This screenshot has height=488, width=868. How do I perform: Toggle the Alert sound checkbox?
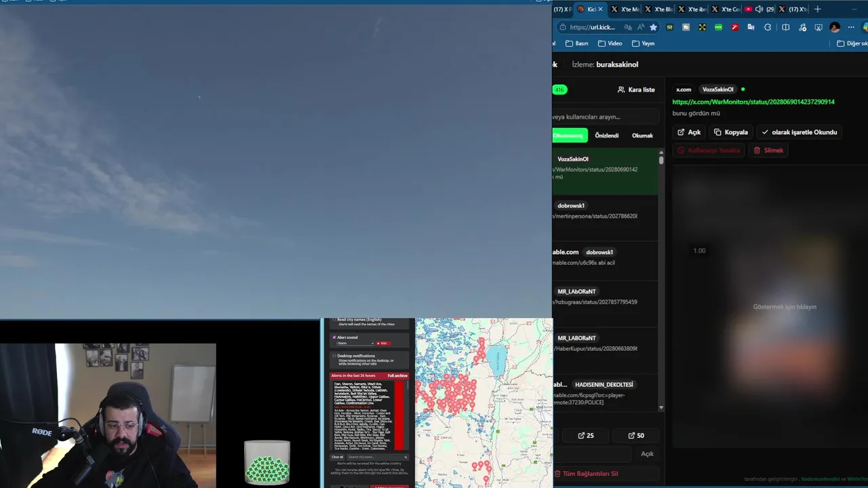point(334,338)
